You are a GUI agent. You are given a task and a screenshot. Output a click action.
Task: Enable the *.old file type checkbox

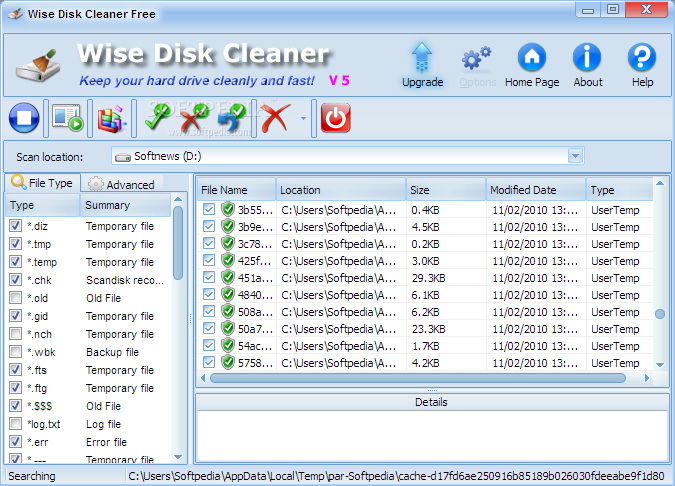(x=15, y=298)
